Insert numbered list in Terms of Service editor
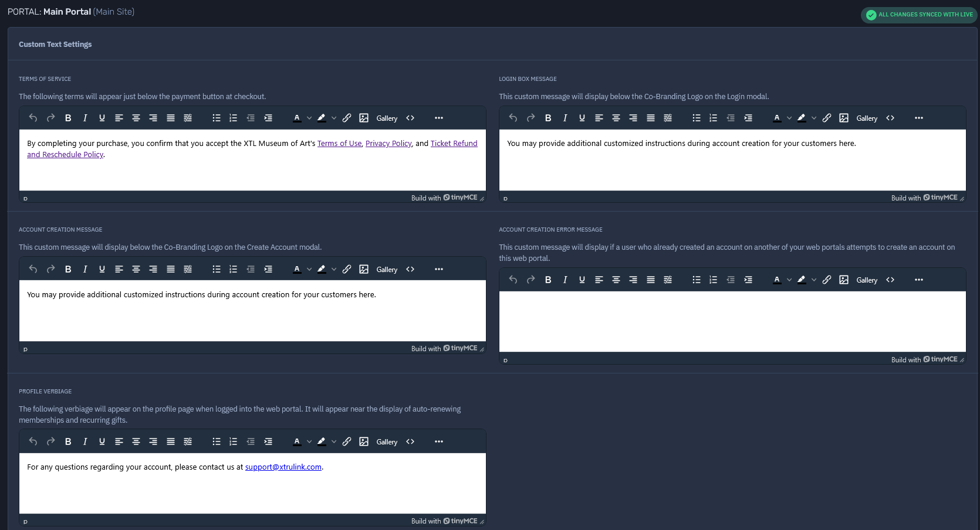Image resolution: width=980 pixels, height=530 pixels. (x=234, y=118)
